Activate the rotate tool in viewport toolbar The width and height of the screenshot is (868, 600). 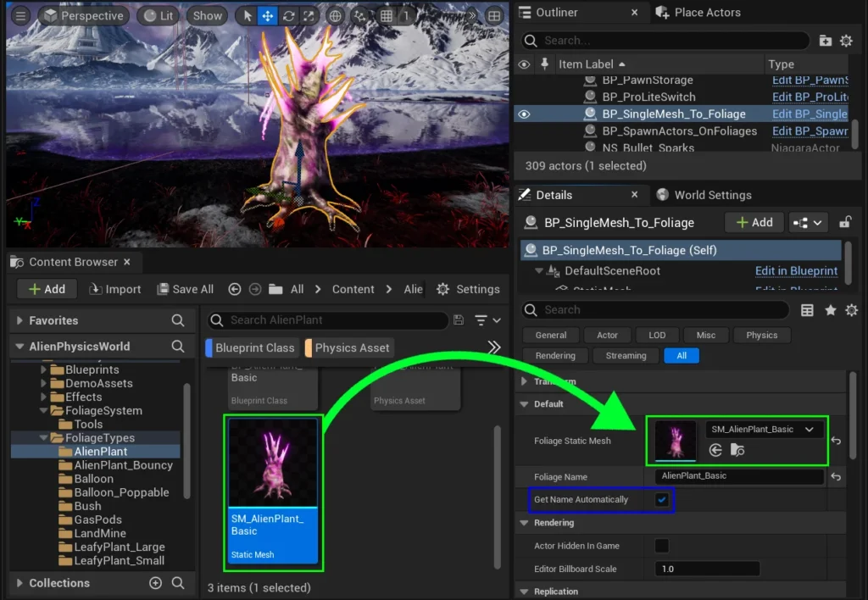tap(289, 16)
